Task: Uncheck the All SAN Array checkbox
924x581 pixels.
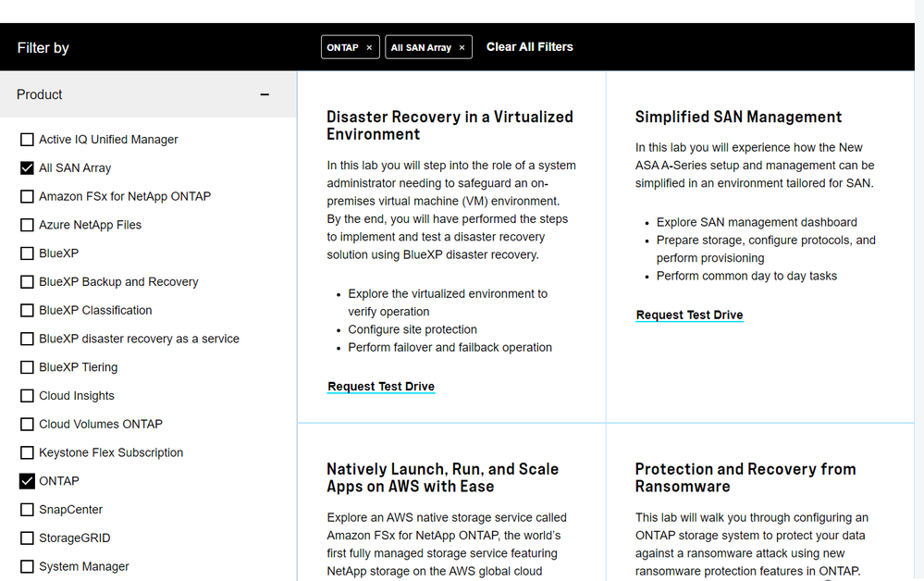Action: pos(27,168)
